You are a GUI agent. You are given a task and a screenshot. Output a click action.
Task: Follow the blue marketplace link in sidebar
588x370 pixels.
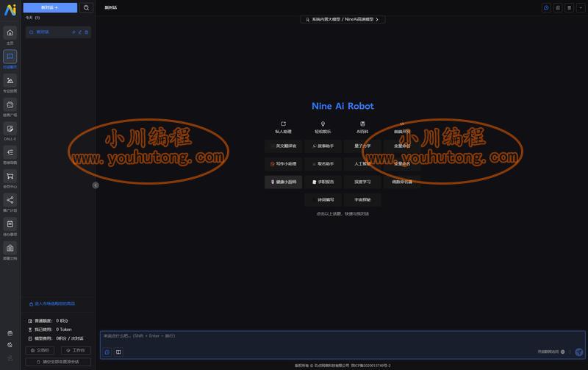point(52,304)
